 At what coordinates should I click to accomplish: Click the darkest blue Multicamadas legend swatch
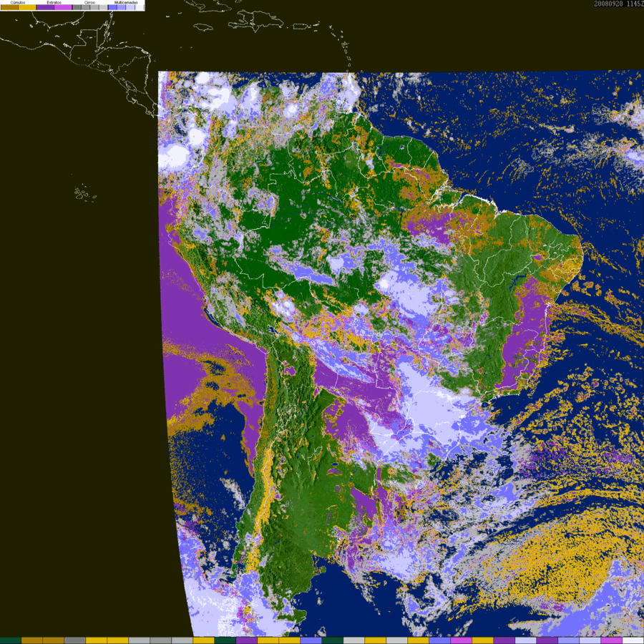[112, 7]
